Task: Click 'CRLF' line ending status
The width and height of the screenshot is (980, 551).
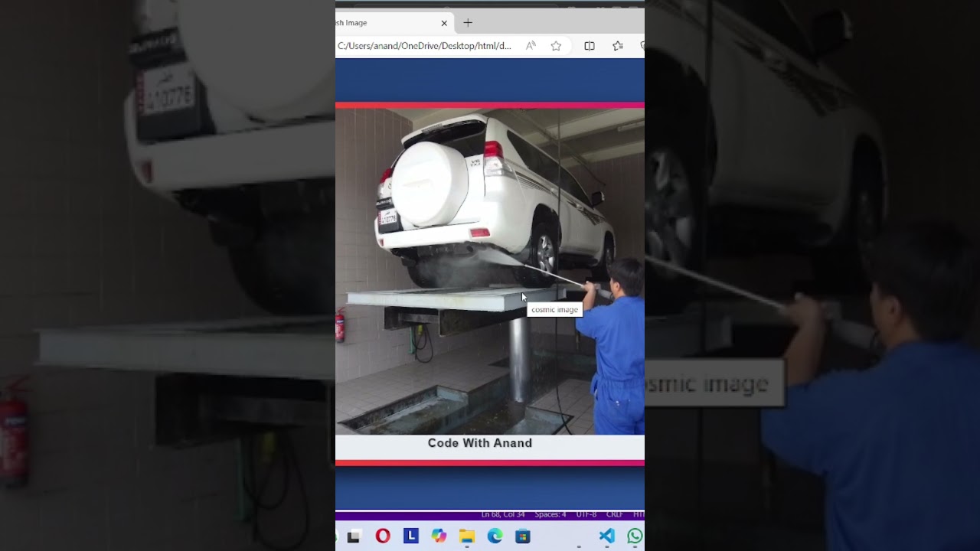Action: pos(615,514)
